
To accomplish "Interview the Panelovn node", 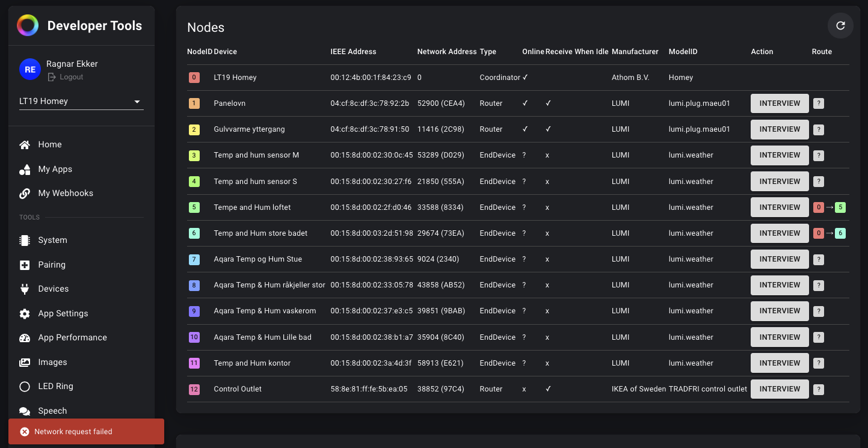I will pos(780,103).
